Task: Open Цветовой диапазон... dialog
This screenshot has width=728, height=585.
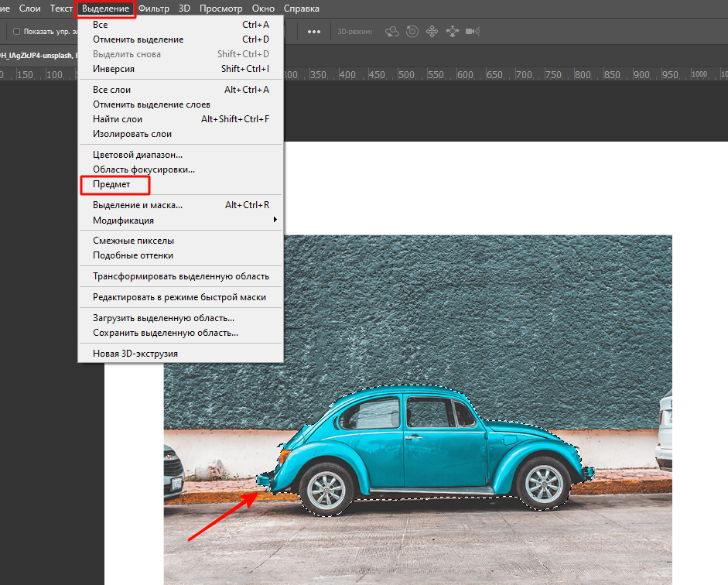Action: (x=138, y=155)
